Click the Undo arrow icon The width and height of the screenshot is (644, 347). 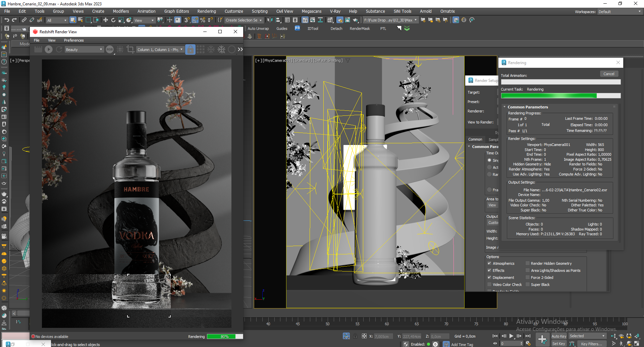7,20
